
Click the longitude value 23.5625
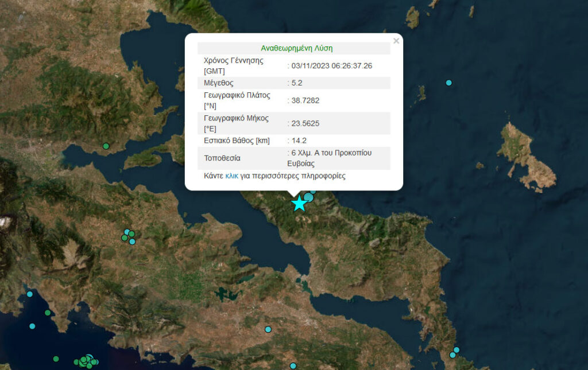pyautogui.click(x=303, y=123)
